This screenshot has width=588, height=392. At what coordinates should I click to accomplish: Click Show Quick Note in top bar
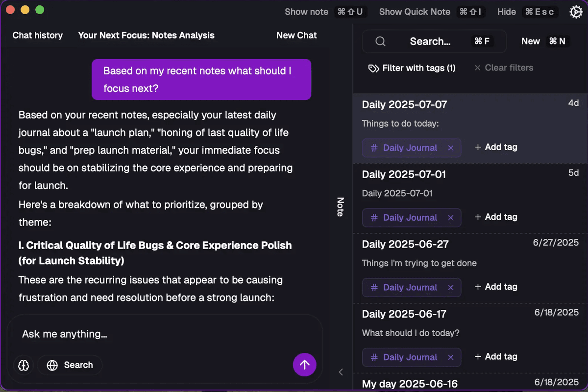tap(415, 12)
